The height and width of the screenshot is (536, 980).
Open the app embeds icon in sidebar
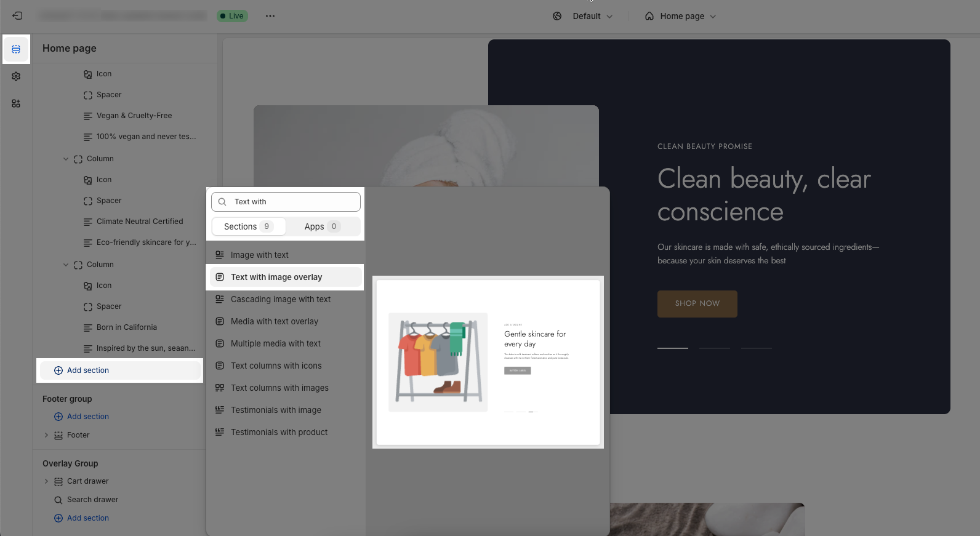(x=16, y=103)
